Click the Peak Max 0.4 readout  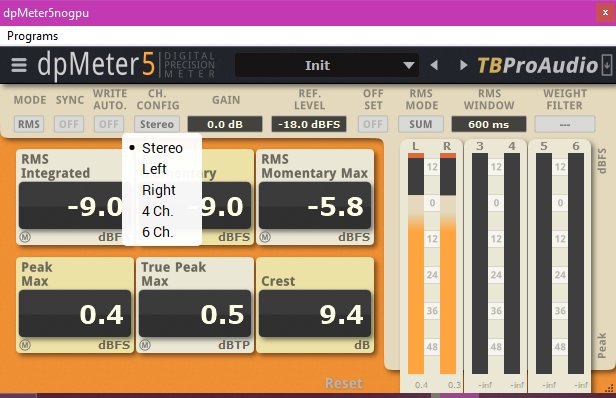[x=75, y=314]
